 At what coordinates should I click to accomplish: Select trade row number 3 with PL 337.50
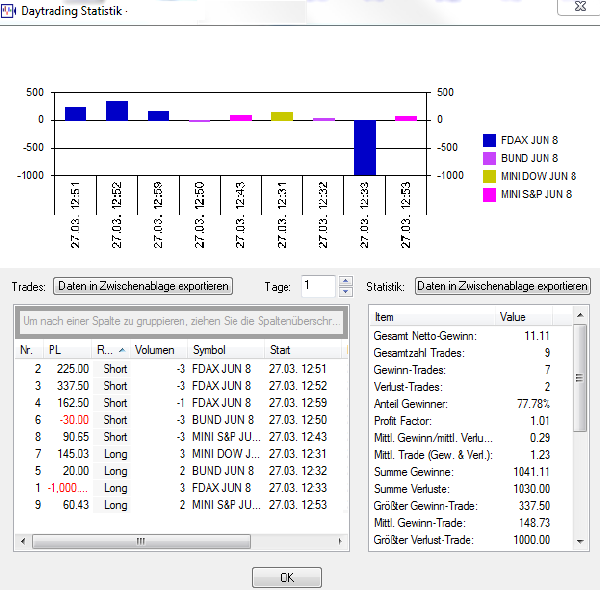[x=180, y=385]
